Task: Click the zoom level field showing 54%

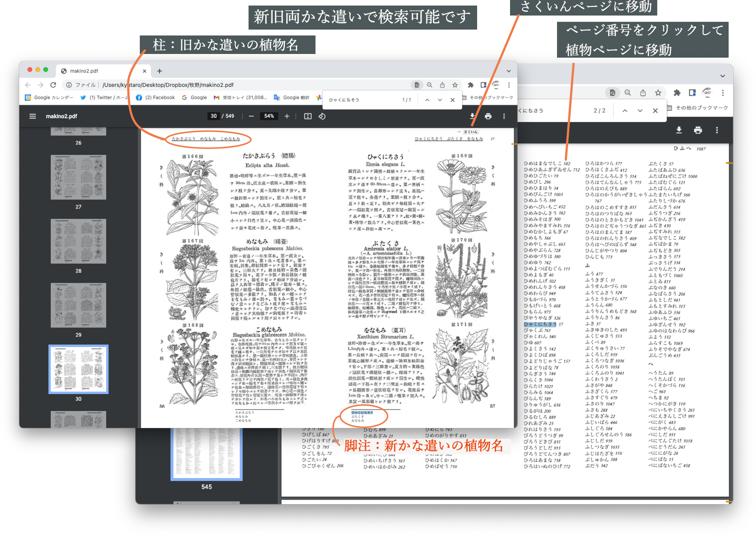Action: point(269,116)
